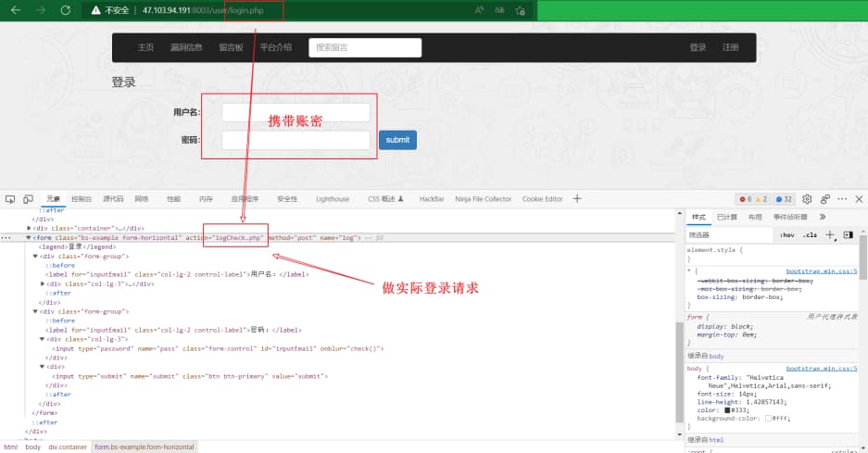Click the blue submit button
Screen dimensions: 868x453
tap(397, 140)
